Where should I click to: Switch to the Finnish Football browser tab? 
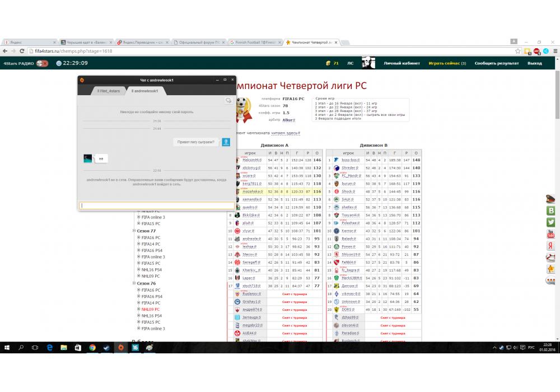(x=254, y=42)
